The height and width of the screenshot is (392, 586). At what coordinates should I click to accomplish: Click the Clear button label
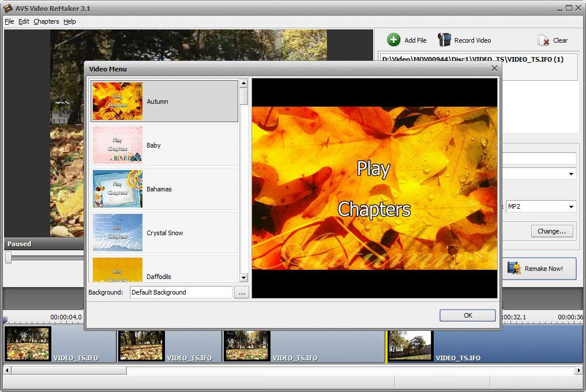(x=560, y=40)
